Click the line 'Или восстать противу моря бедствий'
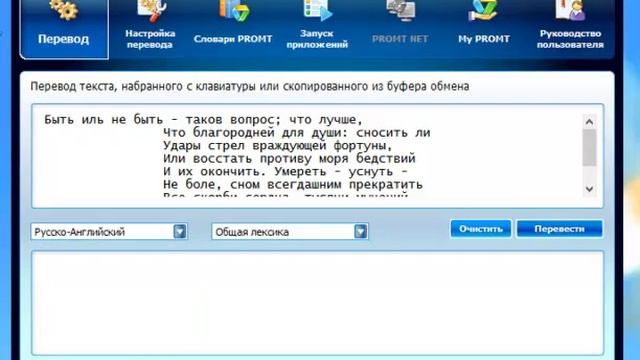 pos(289,159)
